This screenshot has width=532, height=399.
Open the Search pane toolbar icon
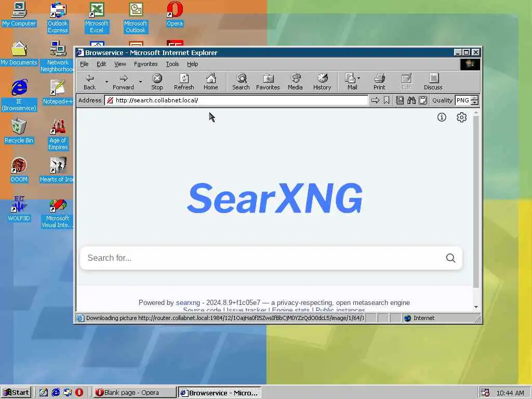[241, 82]
